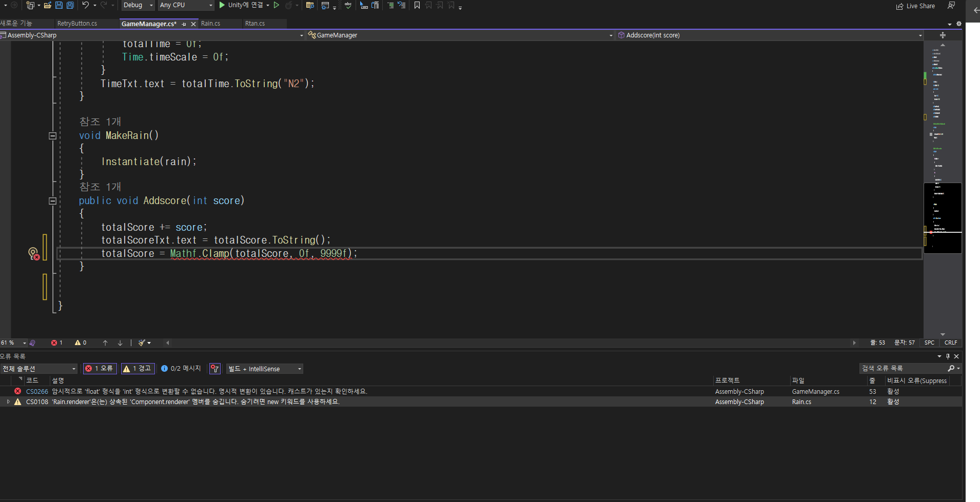Open the 전체 솔루션 scope dropdown
The width and height of the screenshot is (980, 502).
pos(38,369)
